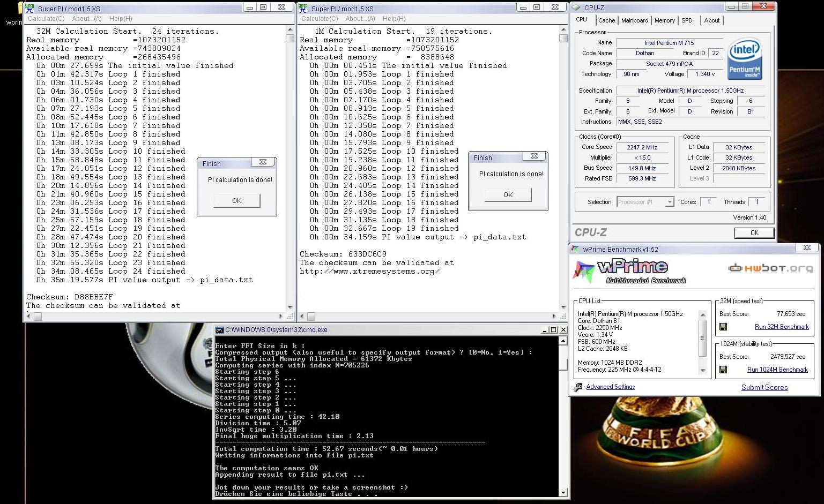Click the 32M window vertical scrollbar down arrow
The width and height of the screenshot is (824, 504).
pyautogui.click(x=290, y=307)
